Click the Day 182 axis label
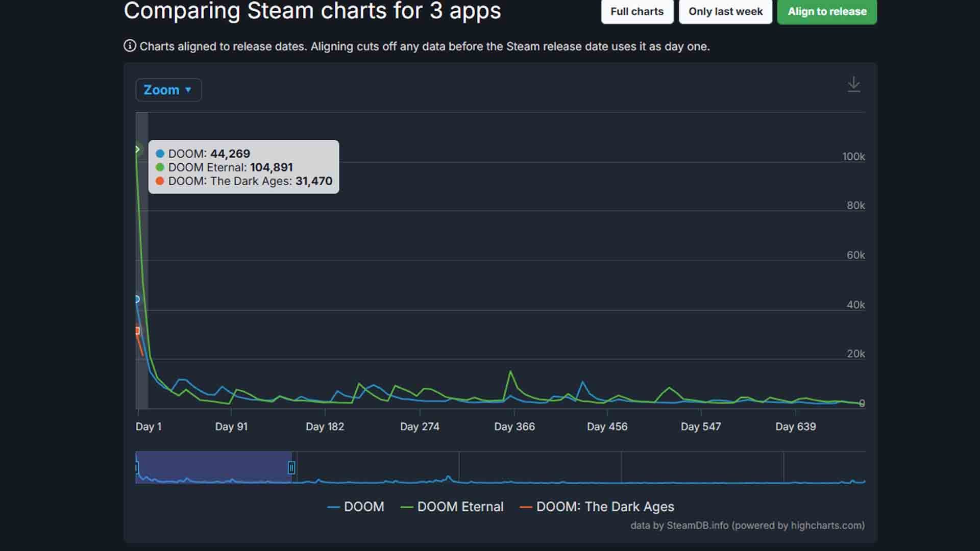 pos(325,427)
